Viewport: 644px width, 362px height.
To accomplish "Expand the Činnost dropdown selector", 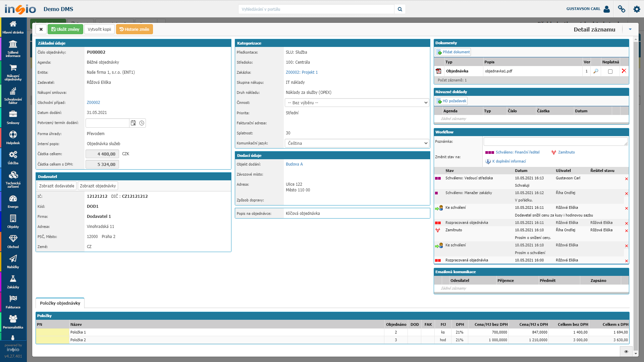I will coord(424,103).
